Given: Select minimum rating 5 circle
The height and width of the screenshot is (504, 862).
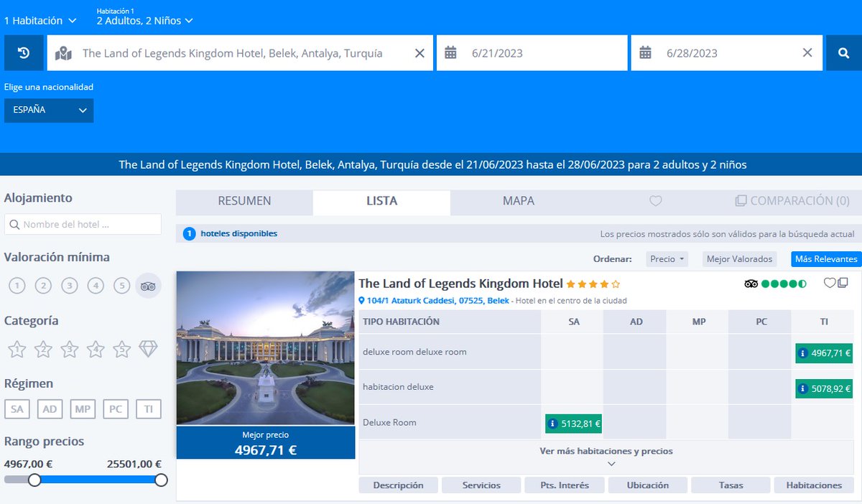Looking at the screenshot, I should coord(122,286).
